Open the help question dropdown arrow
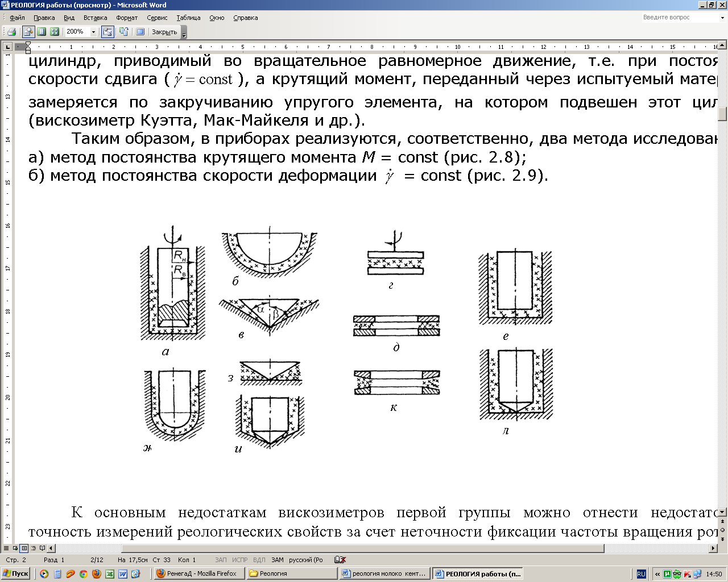Image resolution: width=728 pixels, height=582 pixels. 722,18
